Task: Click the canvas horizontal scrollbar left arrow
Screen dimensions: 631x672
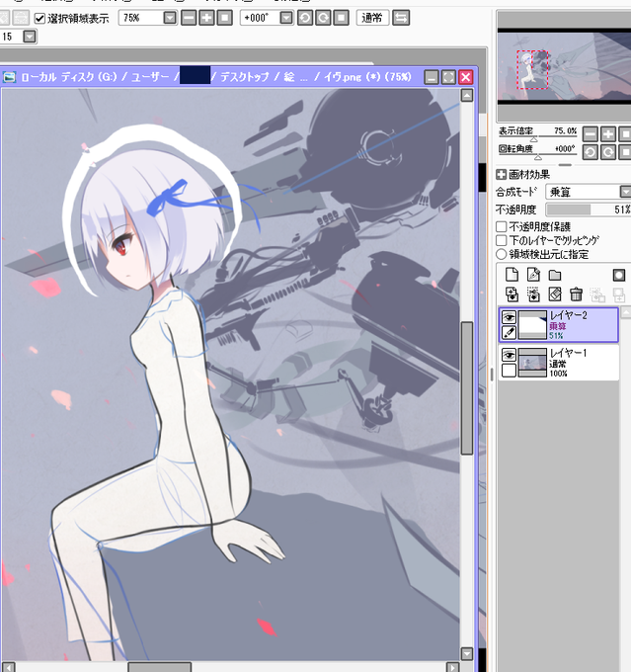Action: [9, 668]
